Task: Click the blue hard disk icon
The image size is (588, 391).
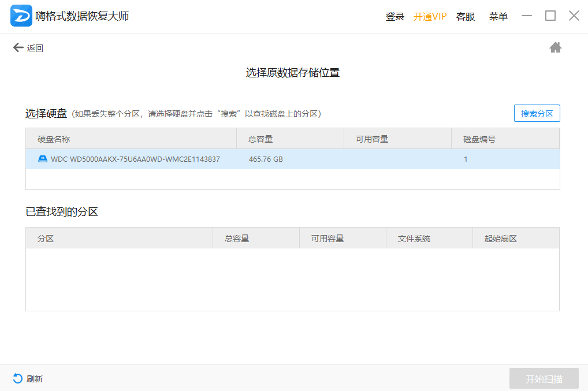Action: [43, 159]
